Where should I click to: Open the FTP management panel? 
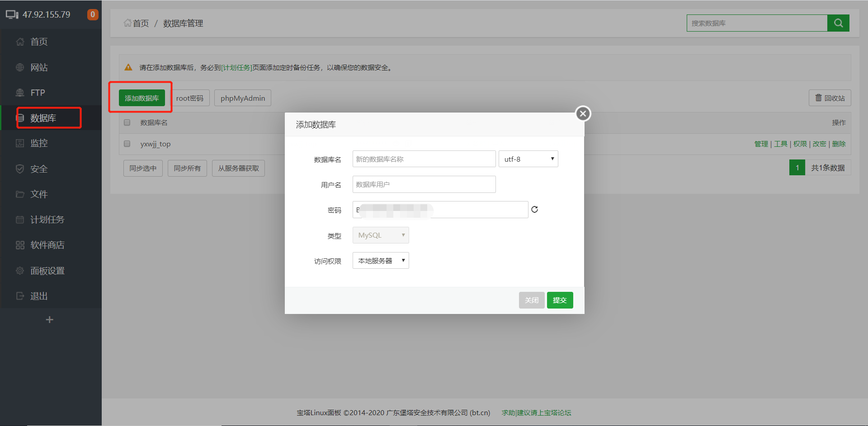pyautogui.click(x=37, y=92)
